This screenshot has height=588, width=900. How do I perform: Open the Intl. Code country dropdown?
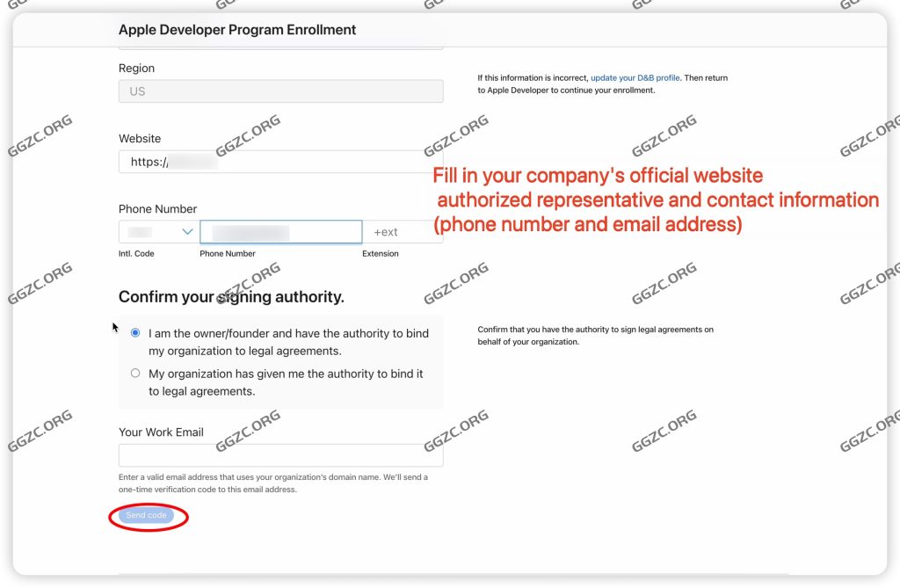156,231
